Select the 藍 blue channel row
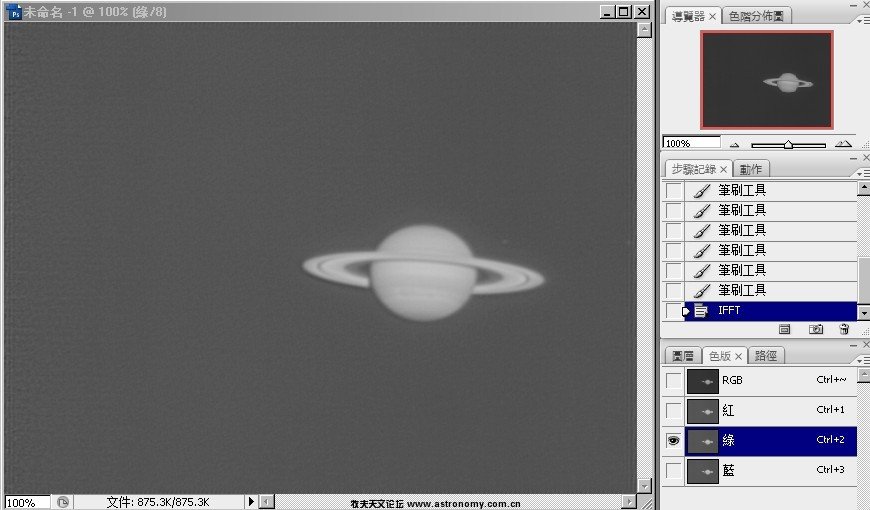This screenshot has width=870, height=510. [771, 471]
